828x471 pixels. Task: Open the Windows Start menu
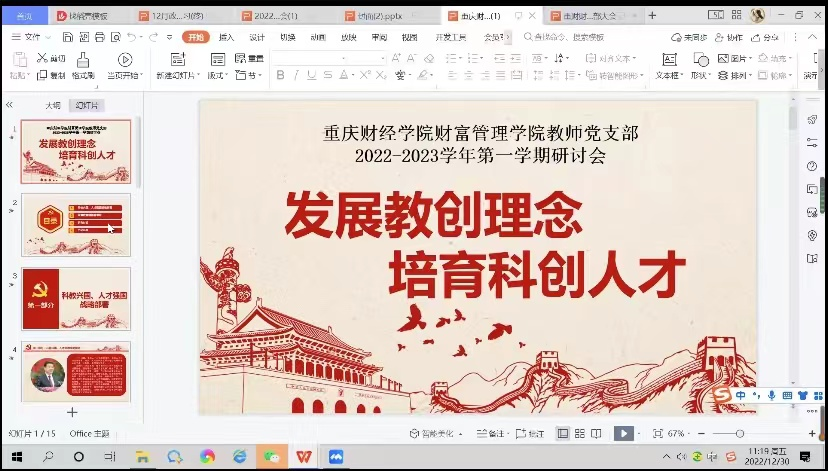(x=16, y=456)
